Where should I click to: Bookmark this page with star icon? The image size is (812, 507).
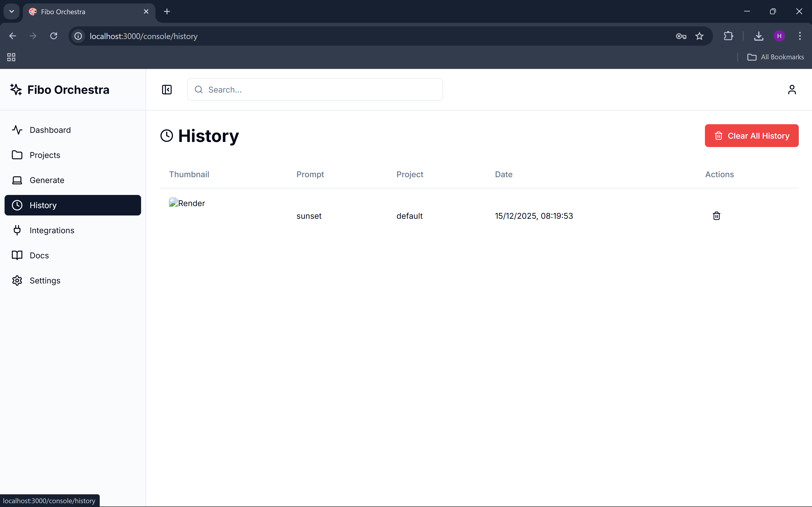pos(699,36)
